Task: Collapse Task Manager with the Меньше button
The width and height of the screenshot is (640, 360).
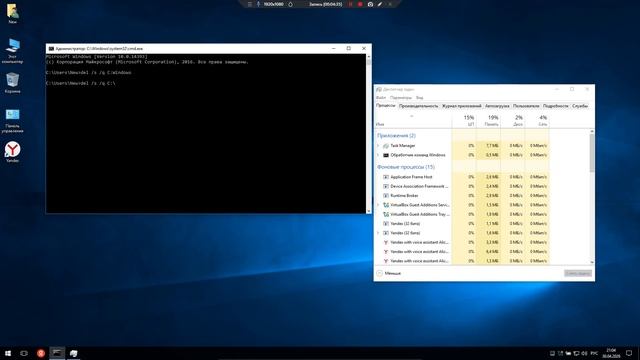Action: pos(389,273)
